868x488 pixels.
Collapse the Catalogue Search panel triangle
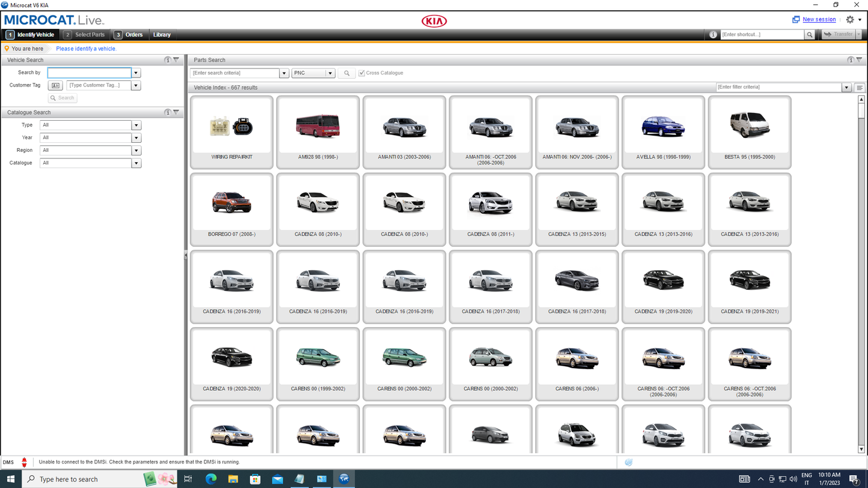pyautogui.click(x=176, y=112)
